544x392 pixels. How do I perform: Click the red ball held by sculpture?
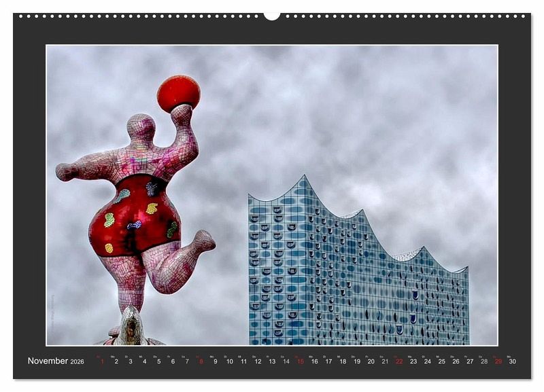point(178,93)
